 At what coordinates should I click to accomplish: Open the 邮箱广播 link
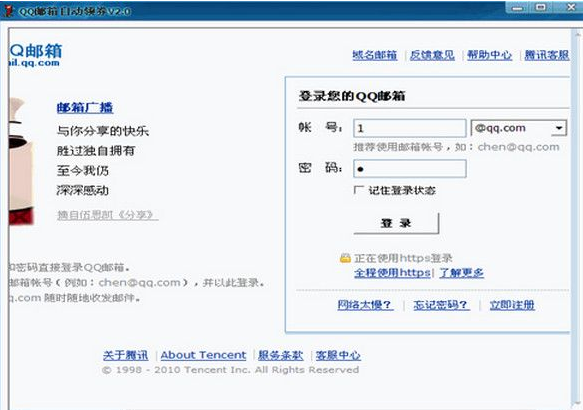[x=85, y=108]
